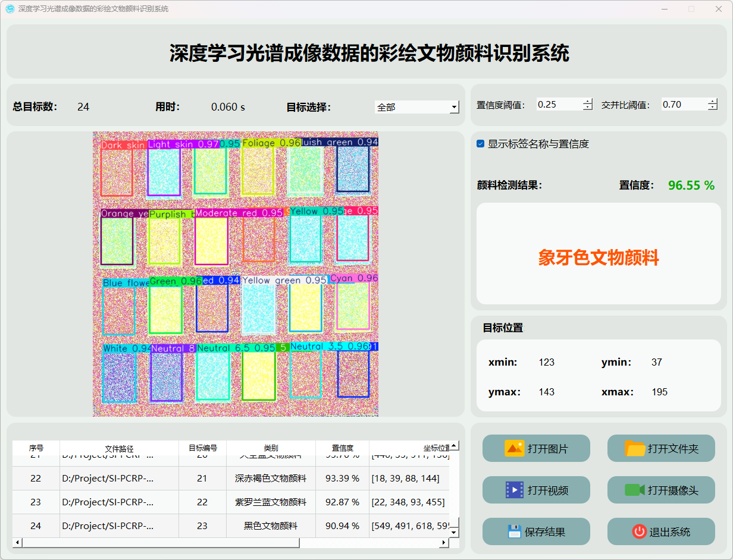Click the app icon in the title bar
The width and height of the screenshot is (733, 560).
coord(10,9)
